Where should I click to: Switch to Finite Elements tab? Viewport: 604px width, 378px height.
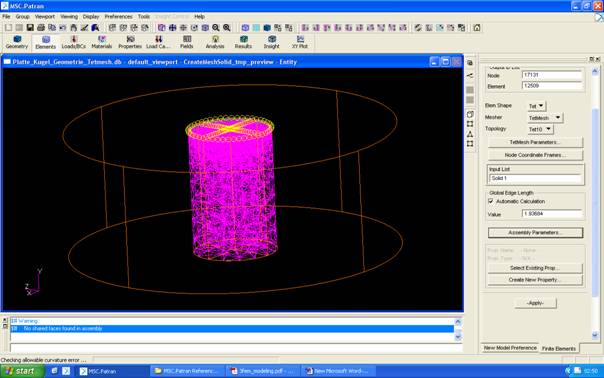559,348
